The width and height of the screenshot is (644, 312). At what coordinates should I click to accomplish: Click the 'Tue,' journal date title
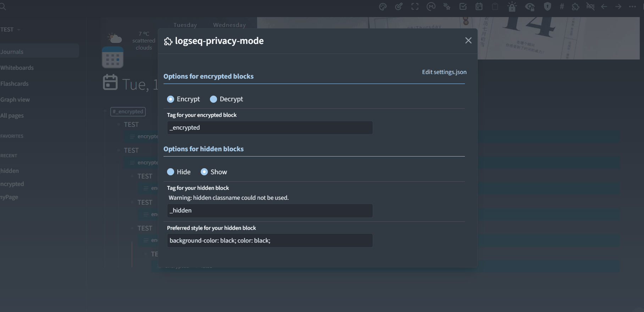point(140,84)
